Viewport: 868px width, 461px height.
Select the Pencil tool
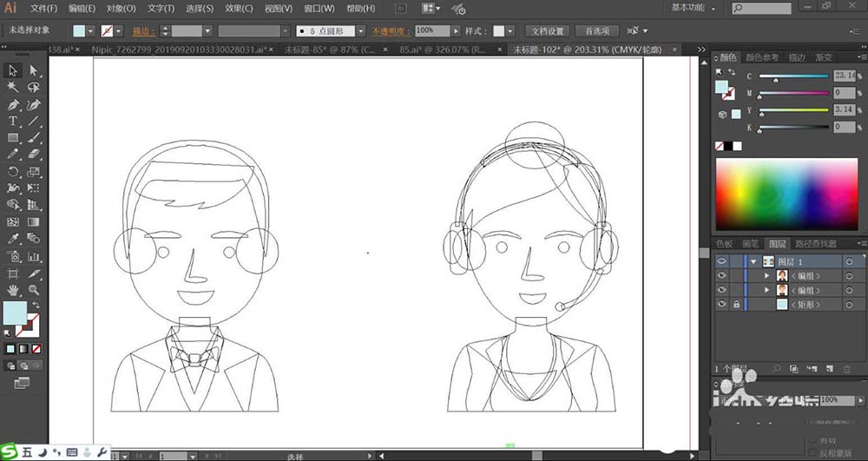(x=13, y=155)
